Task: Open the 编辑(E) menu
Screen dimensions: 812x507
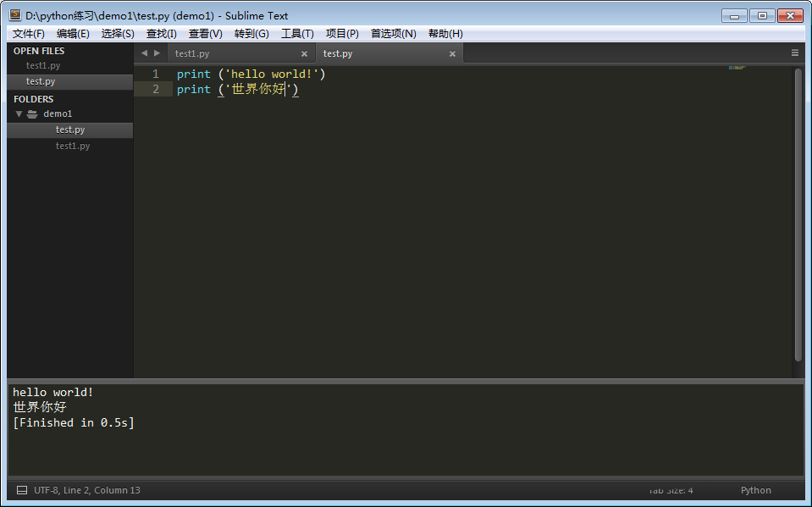Action: 73,34
